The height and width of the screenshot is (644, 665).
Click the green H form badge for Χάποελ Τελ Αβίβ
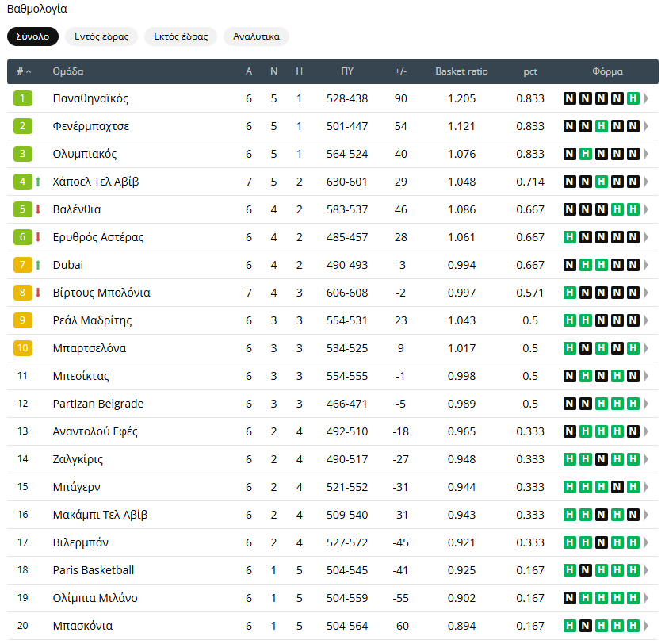(601, 182)
